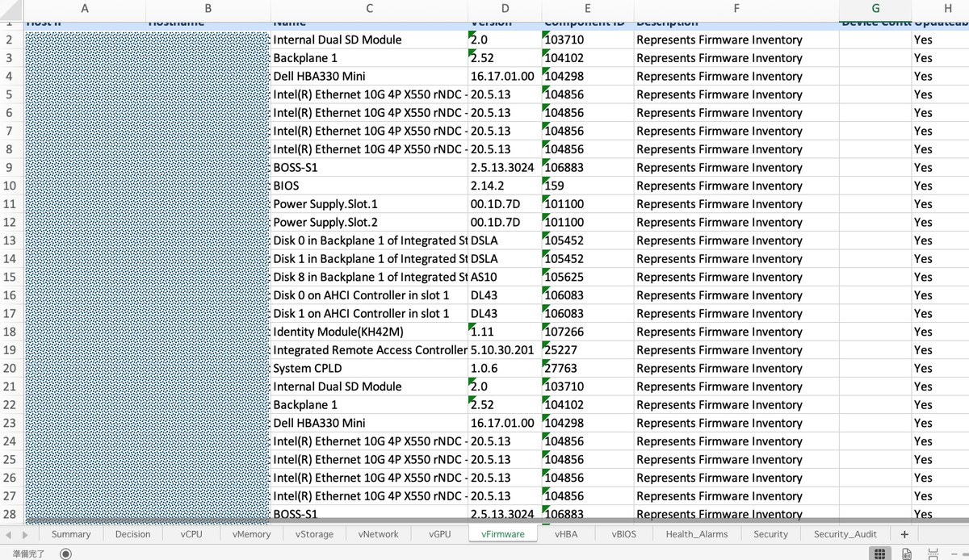
Task: Select Power Supply.Slot.1 cell
Action: pyautogui.click(x=369, y=204)
